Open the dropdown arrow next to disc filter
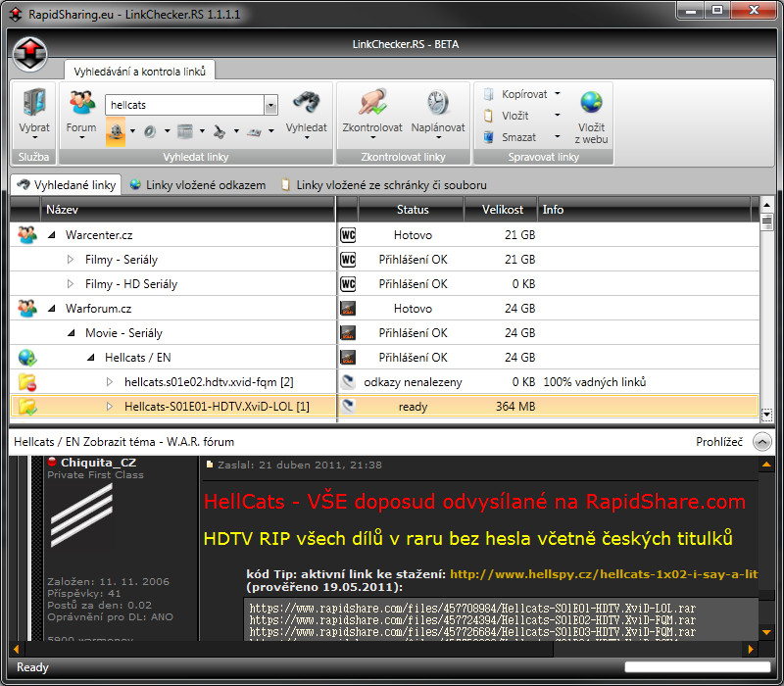784x686 pixels. pos(167,131)
